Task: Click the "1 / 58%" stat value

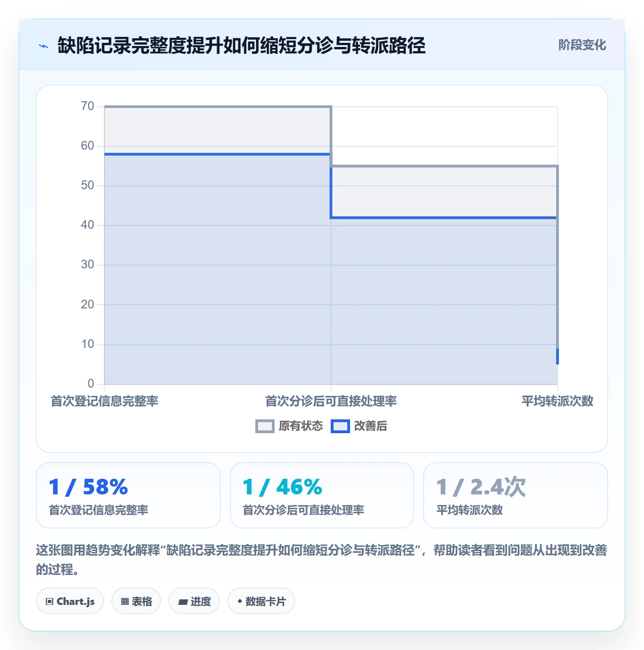Action: 88,487
